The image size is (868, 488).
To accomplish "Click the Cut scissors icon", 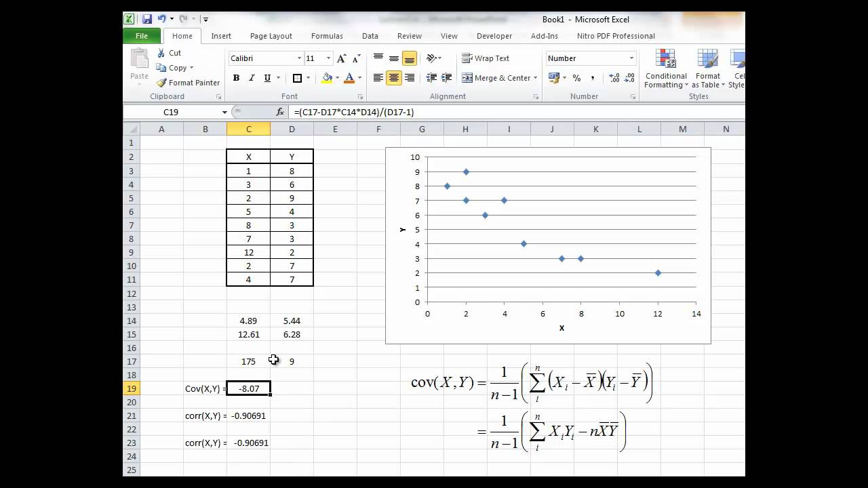I will pos(161,53).
